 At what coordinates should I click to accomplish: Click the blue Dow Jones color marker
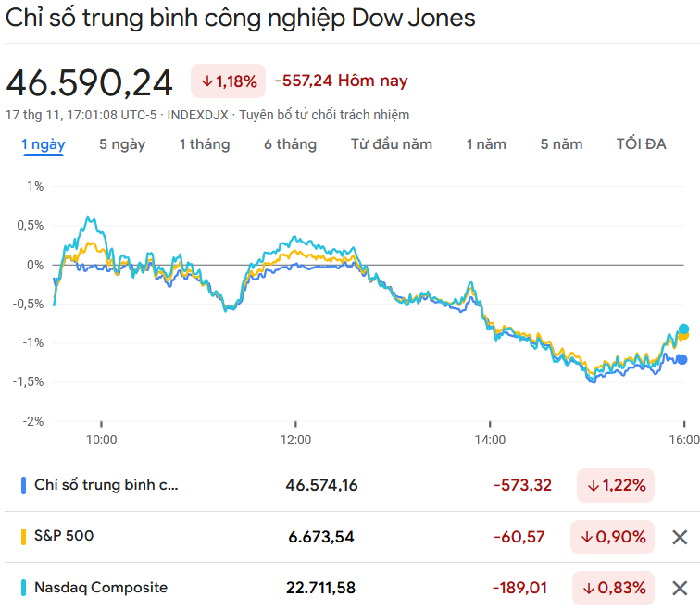coord(23,485)
